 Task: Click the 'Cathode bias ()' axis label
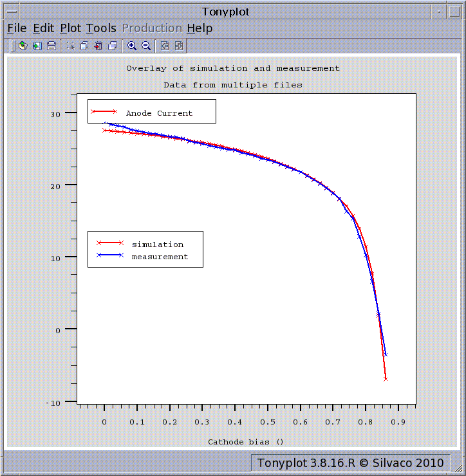point(246,442)
